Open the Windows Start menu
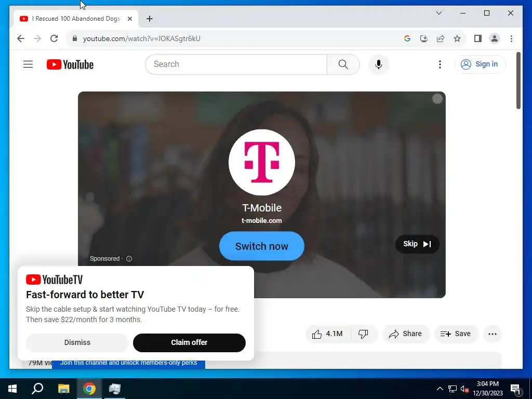 12,389
